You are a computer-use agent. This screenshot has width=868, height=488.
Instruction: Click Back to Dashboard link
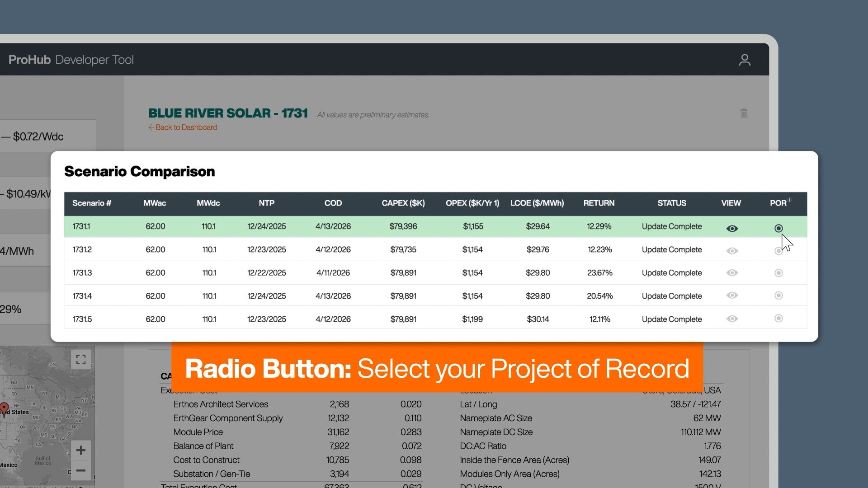tap(183, 127)
